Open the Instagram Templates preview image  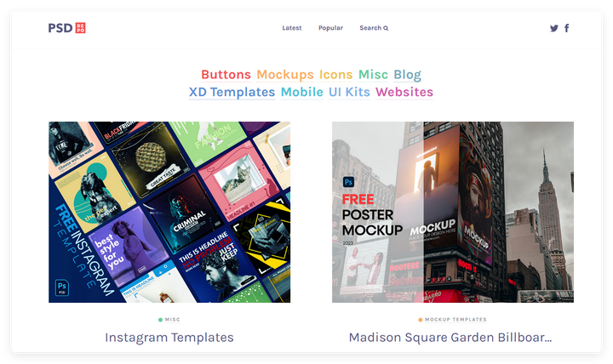(x=169, y=212)
